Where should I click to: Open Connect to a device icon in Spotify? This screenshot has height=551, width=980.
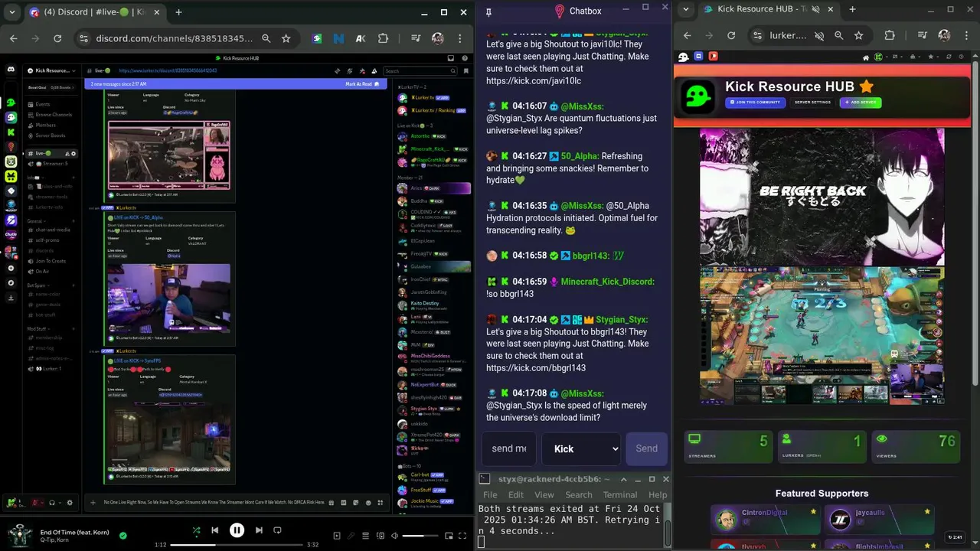381,536
